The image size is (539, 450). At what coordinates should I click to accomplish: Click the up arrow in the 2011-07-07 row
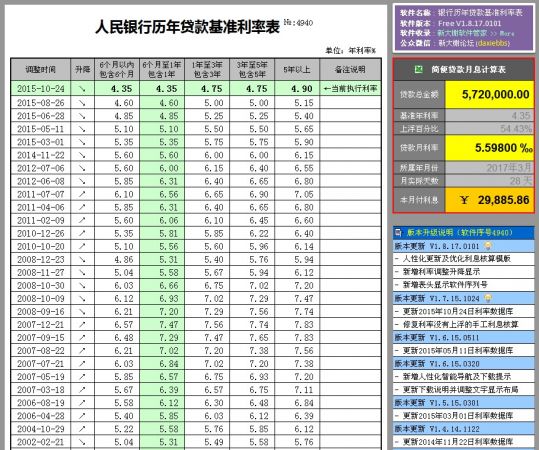pyautogui.click(x=82, y=194)
